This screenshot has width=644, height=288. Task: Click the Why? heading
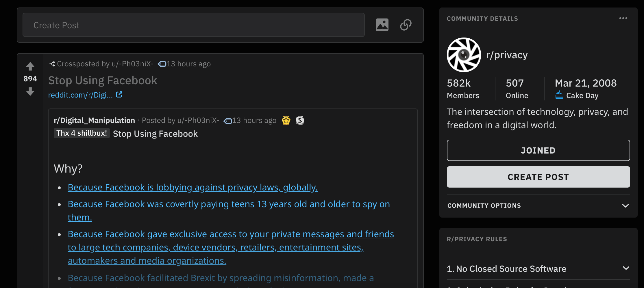pyautogui.click(x=68, y=168)
